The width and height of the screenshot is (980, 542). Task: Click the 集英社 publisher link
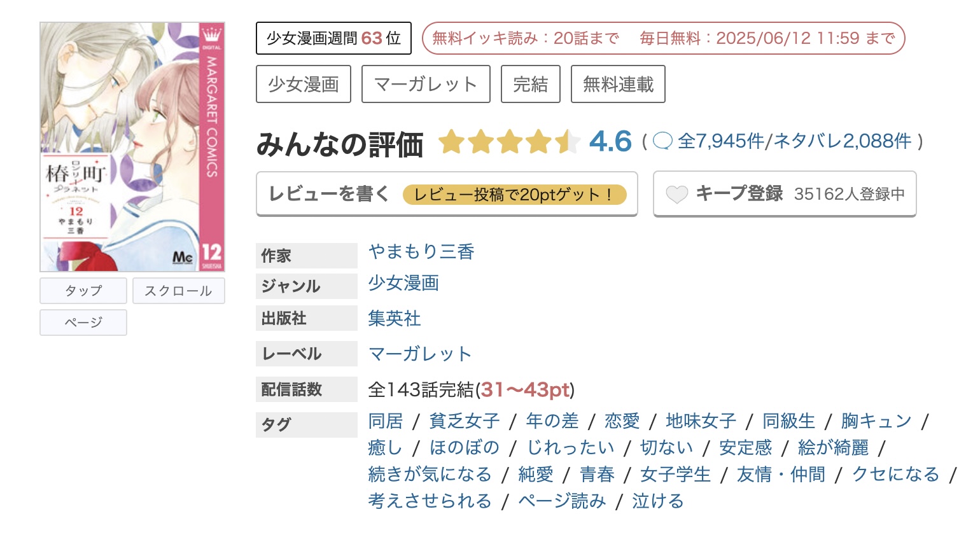point(394,318)
